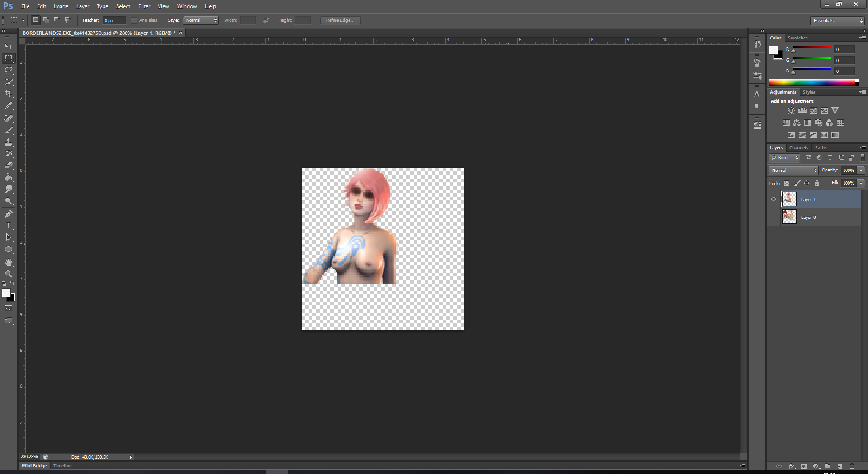Show Layer 0 visibility box
The image size is (868, 474).
tap(774, 217)
